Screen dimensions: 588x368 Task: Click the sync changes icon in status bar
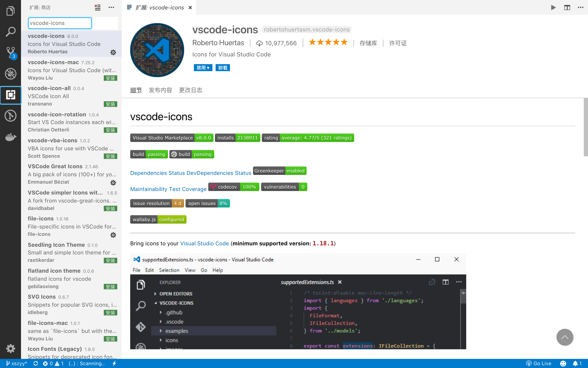pyautogui.click(x=36, y=363)
